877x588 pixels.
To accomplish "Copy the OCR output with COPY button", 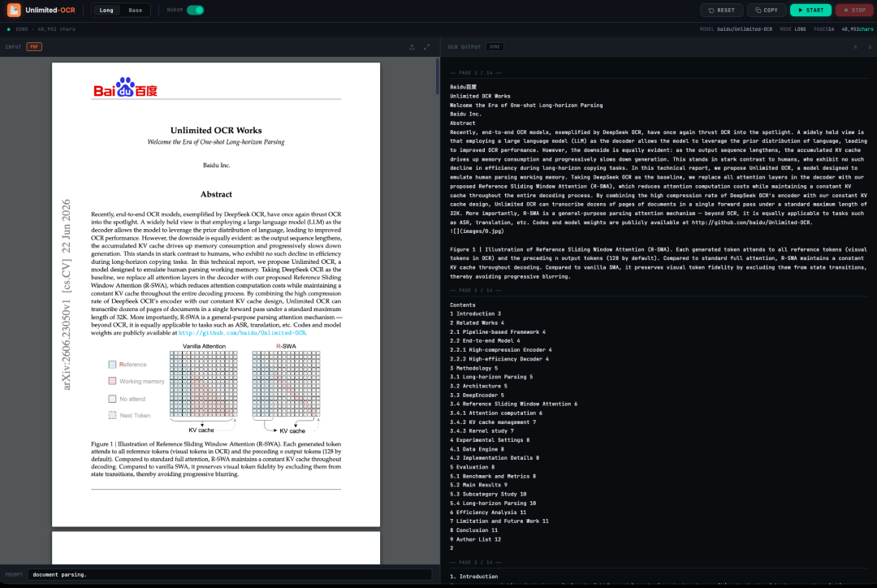I will [x=767, y=10].
